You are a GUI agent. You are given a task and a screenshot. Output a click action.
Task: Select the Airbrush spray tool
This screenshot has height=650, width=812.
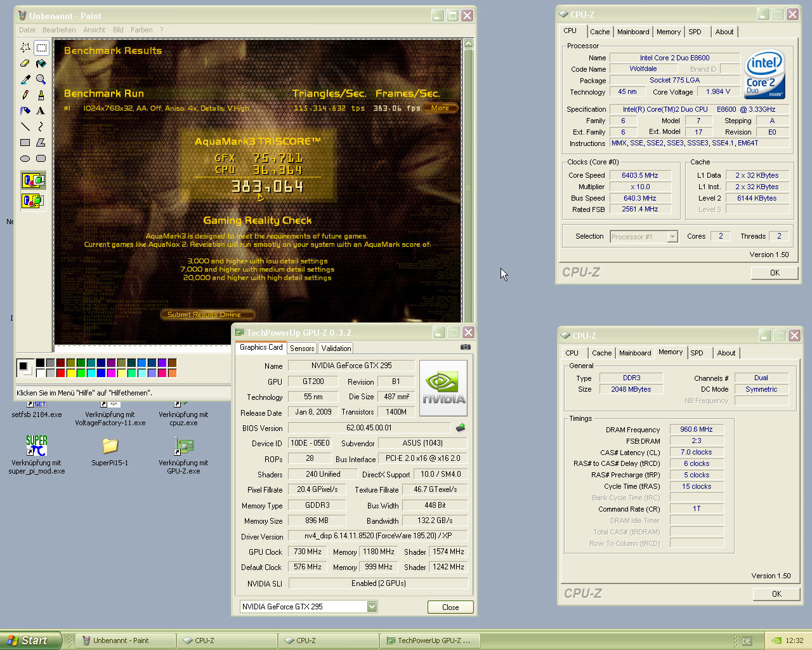[x=25, y=110]
